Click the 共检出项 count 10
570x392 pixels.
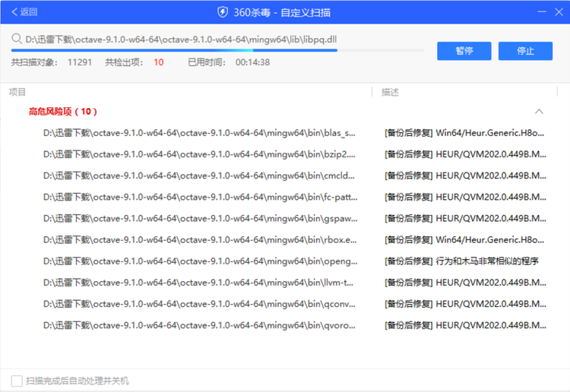pos(159,62)
